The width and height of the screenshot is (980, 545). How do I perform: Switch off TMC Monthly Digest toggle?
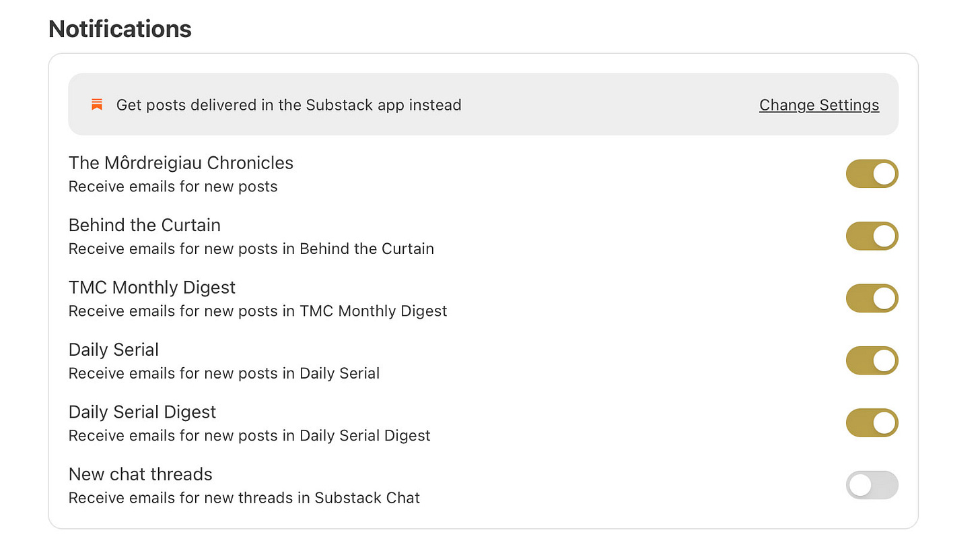coord(872,298)
